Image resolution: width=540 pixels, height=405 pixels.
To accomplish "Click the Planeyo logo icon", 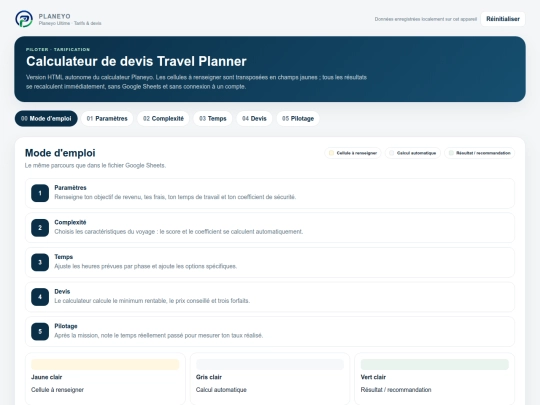I will pyautogui.click(x=24, y=19).
